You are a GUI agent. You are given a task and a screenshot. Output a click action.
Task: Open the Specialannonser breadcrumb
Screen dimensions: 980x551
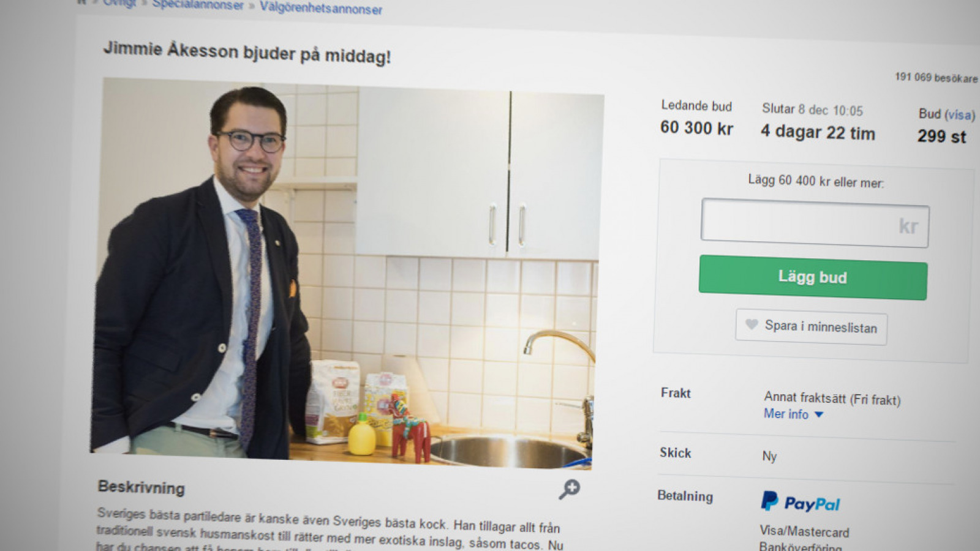[198, 5]
